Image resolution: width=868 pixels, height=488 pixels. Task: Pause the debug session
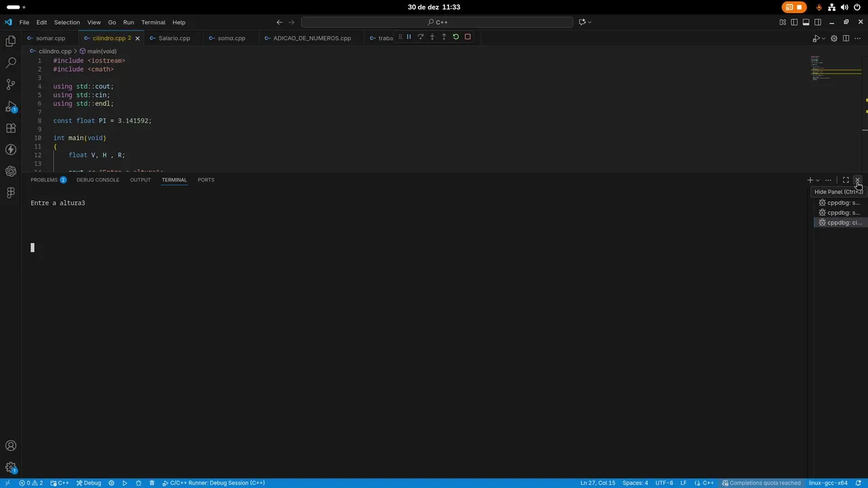[408, 37]
